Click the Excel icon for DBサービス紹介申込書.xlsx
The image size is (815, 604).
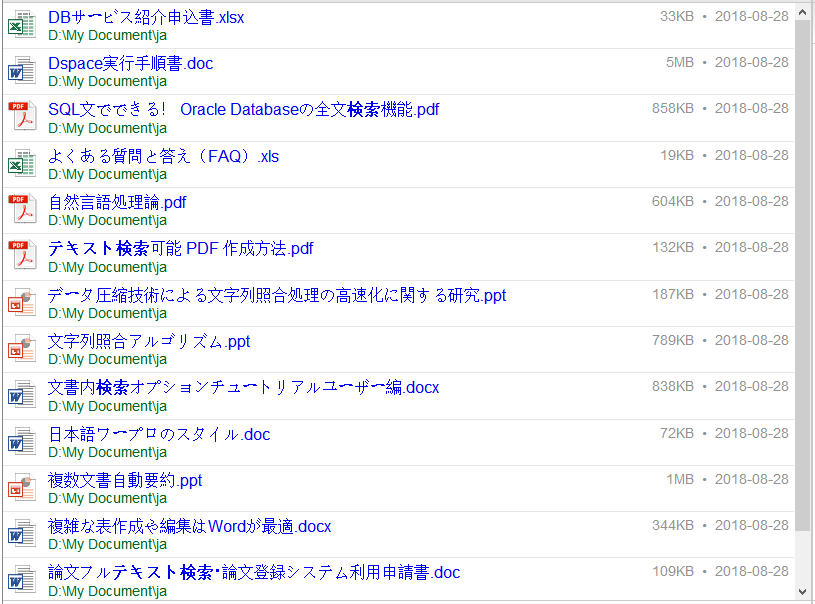[x=21, y=25]
